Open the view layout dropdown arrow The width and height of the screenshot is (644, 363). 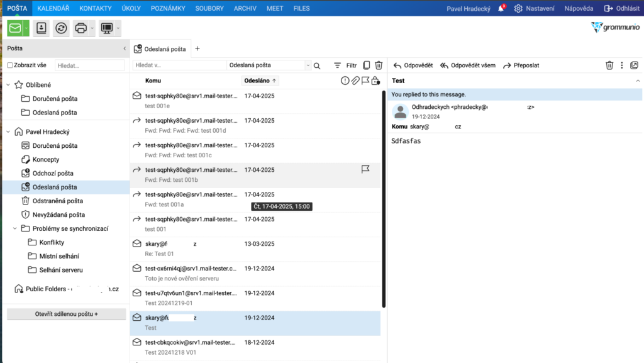click(x=118, y=28)
